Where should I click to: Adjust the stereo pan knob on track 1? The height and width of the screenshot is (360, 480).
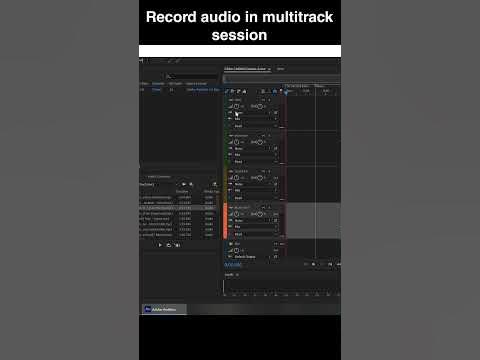point(260,106)
